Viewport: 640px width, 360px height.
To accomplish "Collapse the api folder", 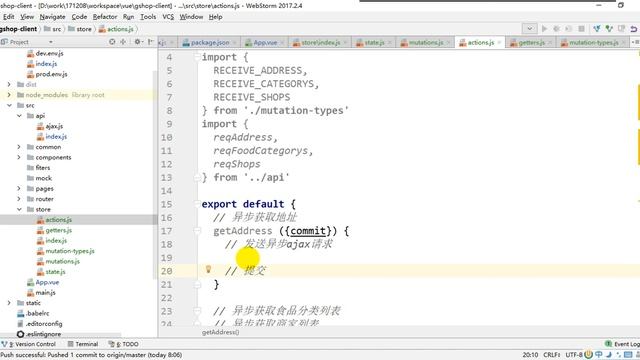I will coord(19,116).
